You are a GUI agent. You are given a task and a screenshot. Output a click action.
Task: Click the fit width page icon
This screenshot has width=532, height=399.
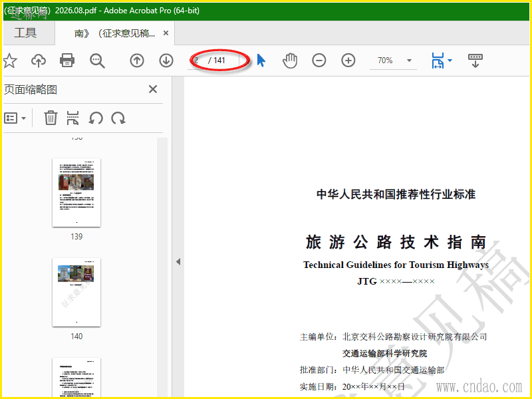point(438,61)
